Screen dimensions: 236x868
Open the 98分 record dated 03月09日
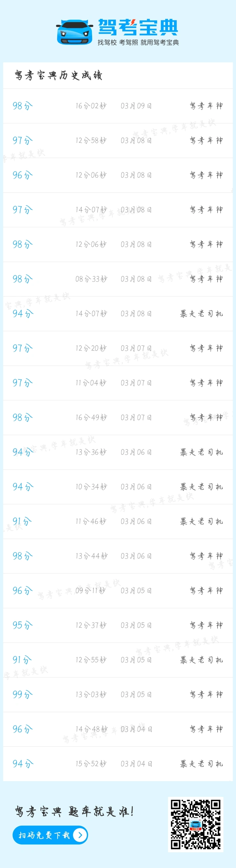(x=118, y=106)
